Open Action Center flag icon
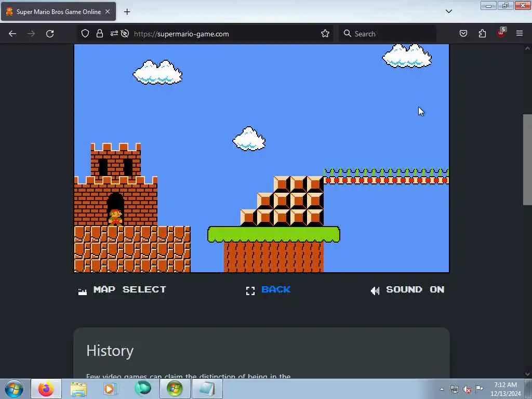The width and height of the screenshot is (532, 399). coord(480,389)
